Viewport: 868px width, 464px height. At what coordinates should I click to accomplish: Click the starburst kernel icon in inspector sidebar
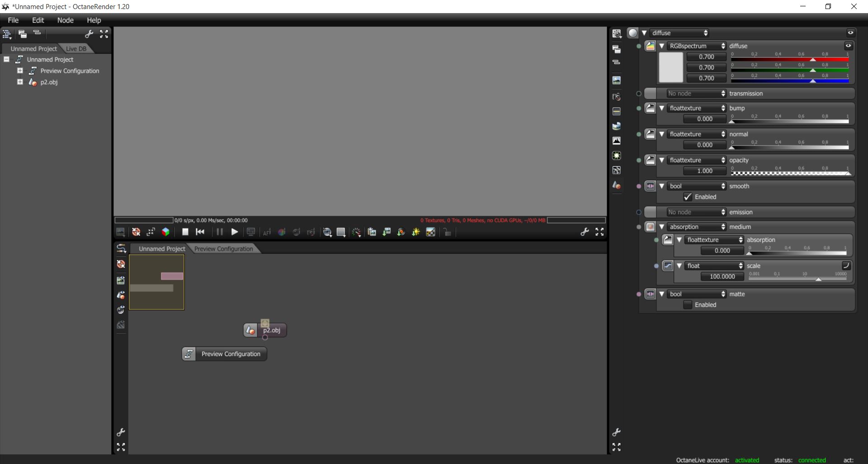pyautogui.click(x=617, y=156)
